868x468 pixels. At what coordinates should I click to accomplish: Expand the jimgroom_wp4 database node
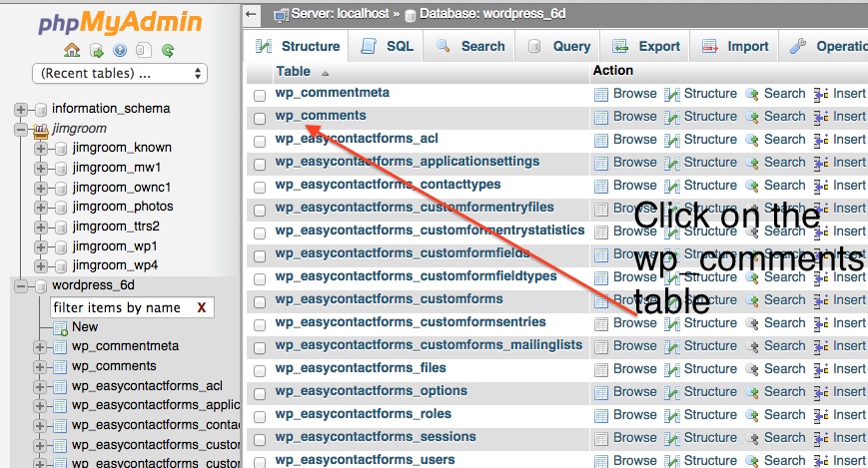(41, 266)
